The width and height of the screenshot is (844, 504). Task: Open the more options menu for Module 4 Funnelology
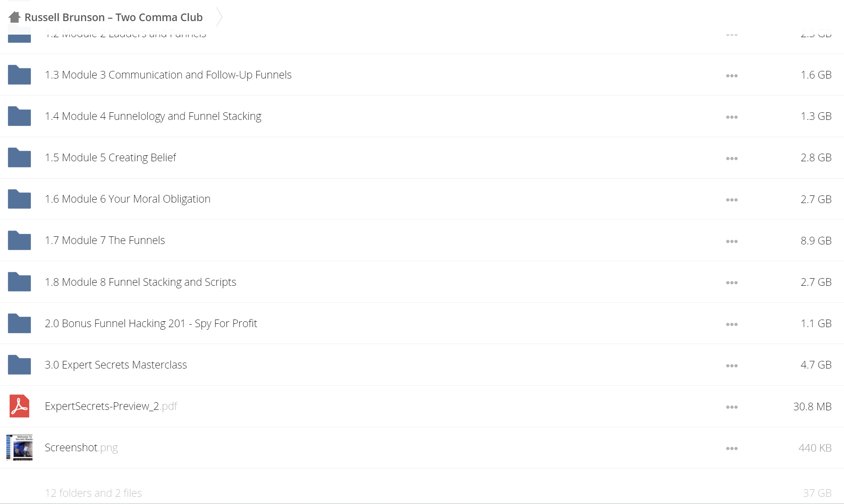point(732,117)
